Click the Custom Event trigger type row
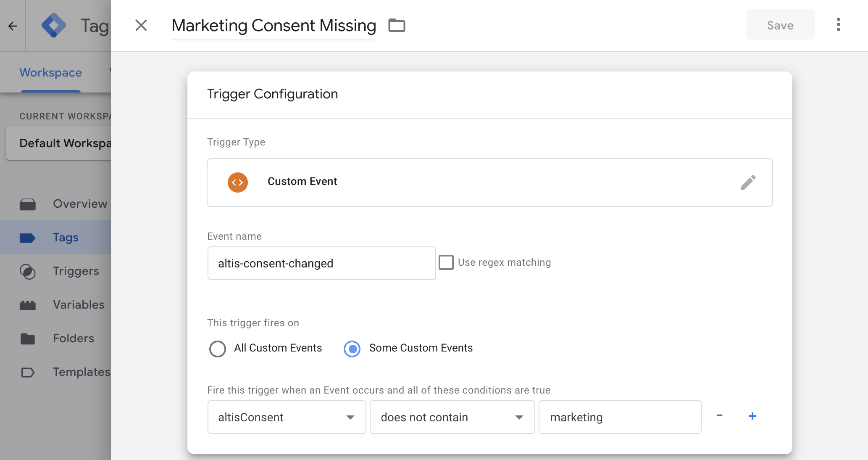This screenshot has width=868, height=460. pos(489,182)
